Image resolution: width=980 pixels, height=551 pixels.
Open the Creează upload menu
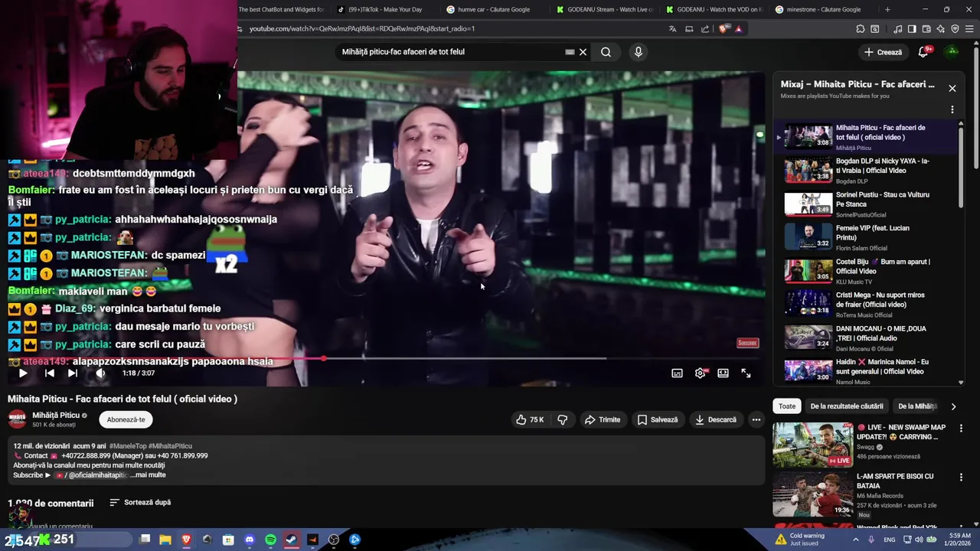[x=883, y=52]
